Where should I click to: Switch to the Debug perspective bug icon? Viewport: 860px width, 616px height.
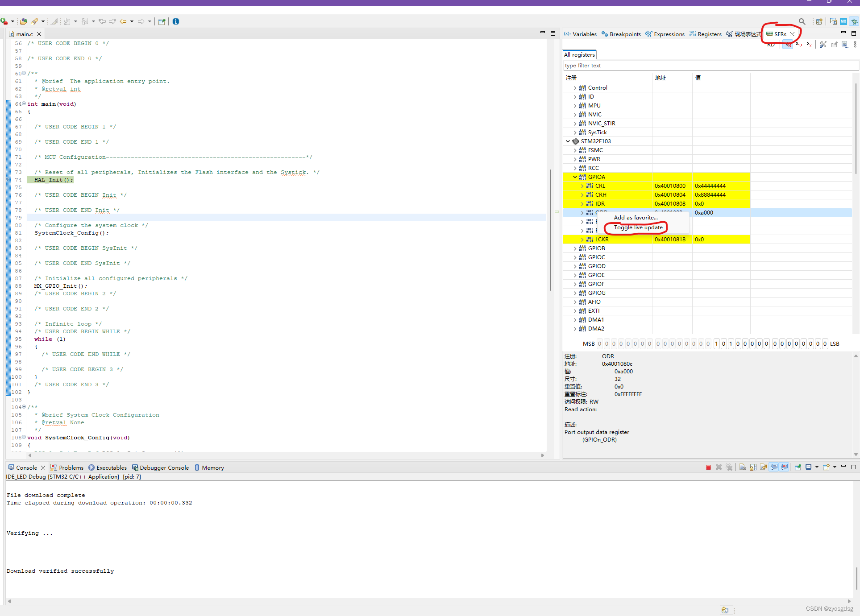coord(854,21)
